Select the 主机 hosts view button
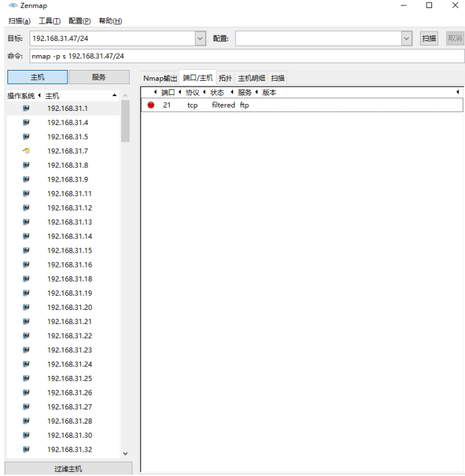Screen dimensions: 465x476 click(38, 77)
